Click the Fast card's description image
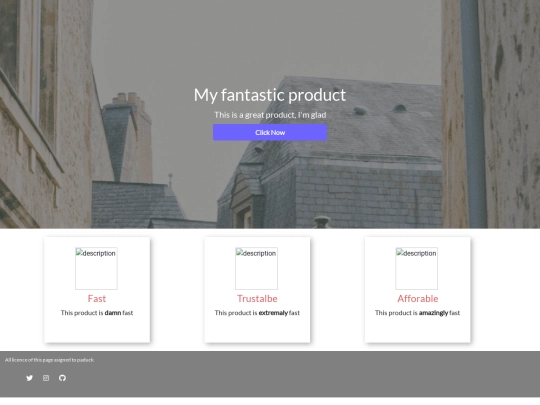Image resolution: width=540 pixels, height=405 pixels. [x=96, y=268]
